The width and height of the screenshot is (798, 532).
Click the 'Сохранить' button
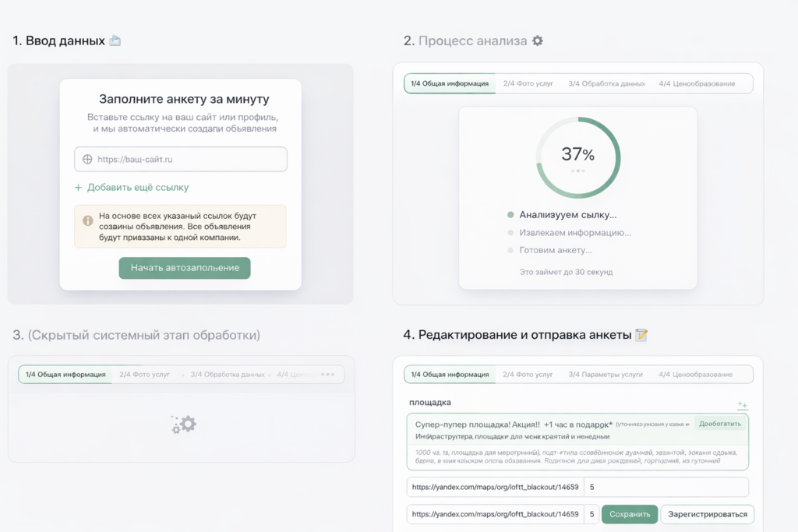(630, 514)
